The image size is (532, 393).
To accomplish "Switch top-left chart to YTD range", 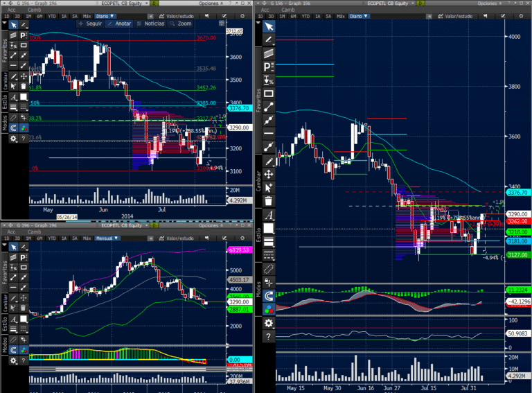I will pyautogui.click(x=51, y=15).
